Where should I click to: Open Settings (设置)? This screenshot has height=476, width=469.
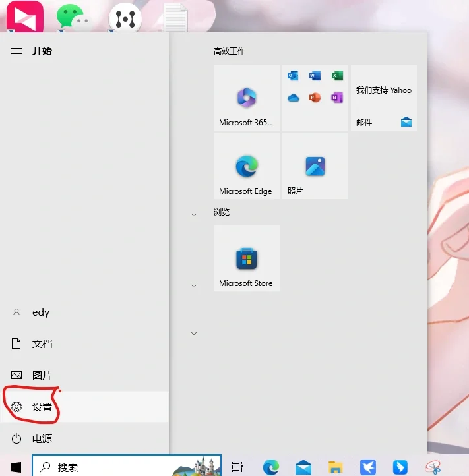(84, 407)
